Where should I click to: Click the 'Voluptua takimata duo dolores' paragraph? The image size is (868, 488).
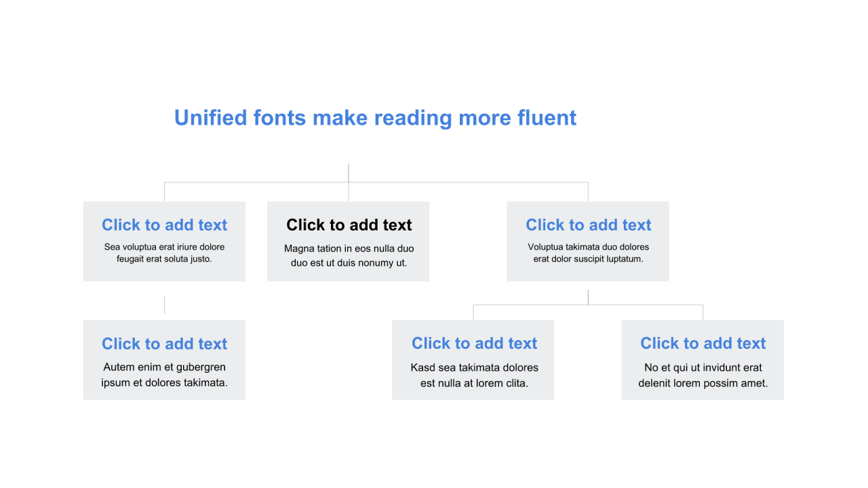coord(588,253)
